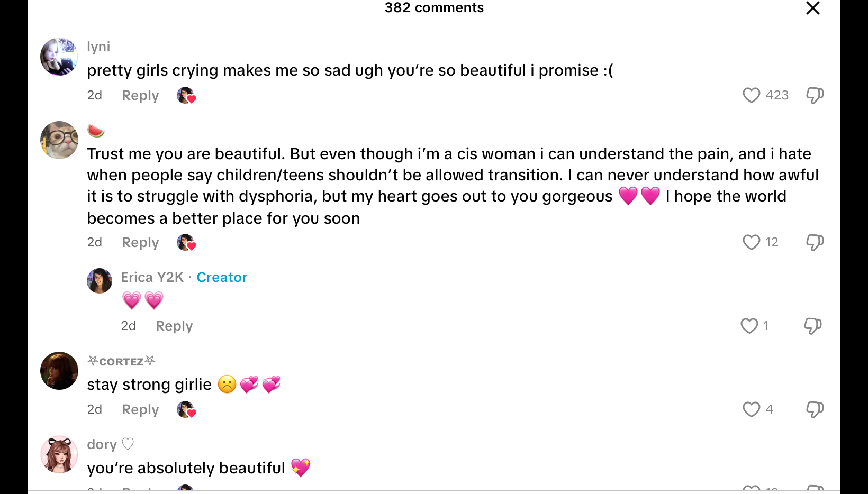Open lyni's profile picture
Image resolution: width=868 pixels, height=494 pixels.
(59, 57)
